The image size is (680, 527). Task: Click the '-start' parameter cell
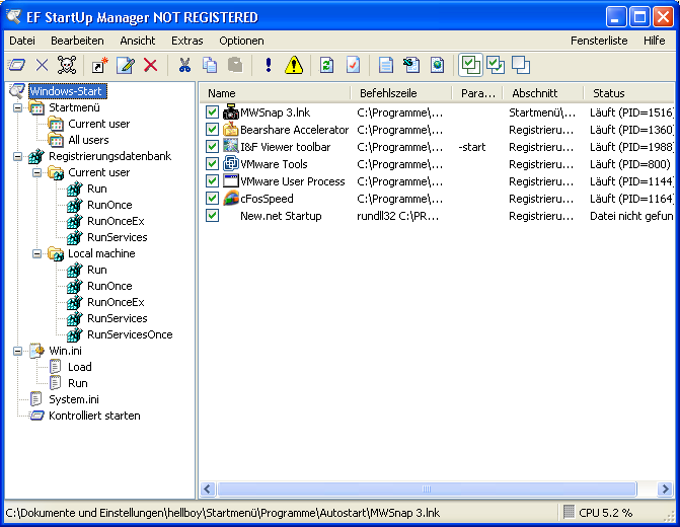point(472,147)
